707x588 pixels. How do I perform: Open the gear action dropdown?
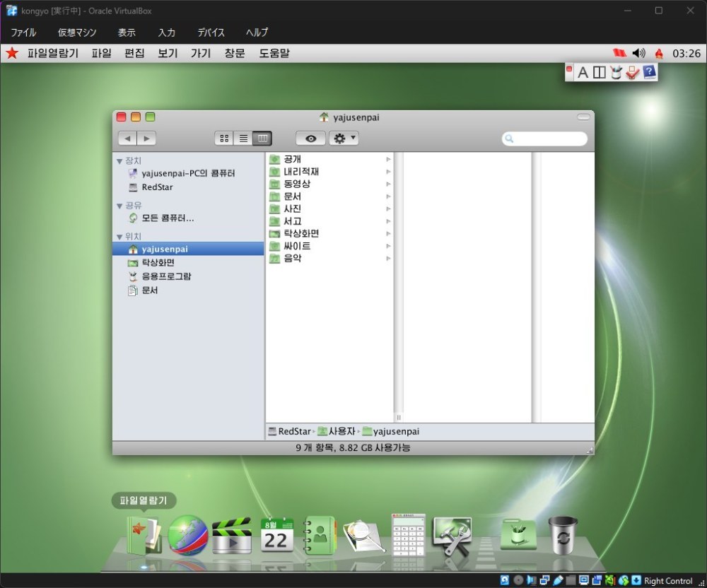[344, 139]
